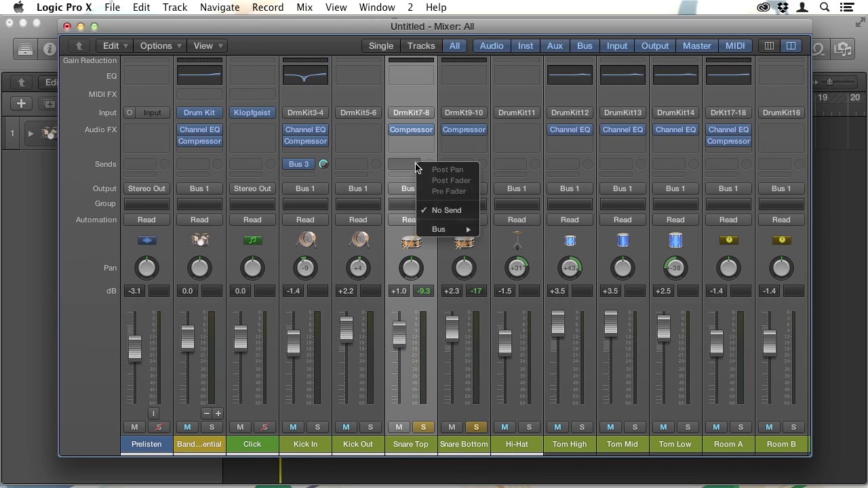Select No Send in popup menu
The height and width of the screenshot is (488, 868).
(448, 210)
